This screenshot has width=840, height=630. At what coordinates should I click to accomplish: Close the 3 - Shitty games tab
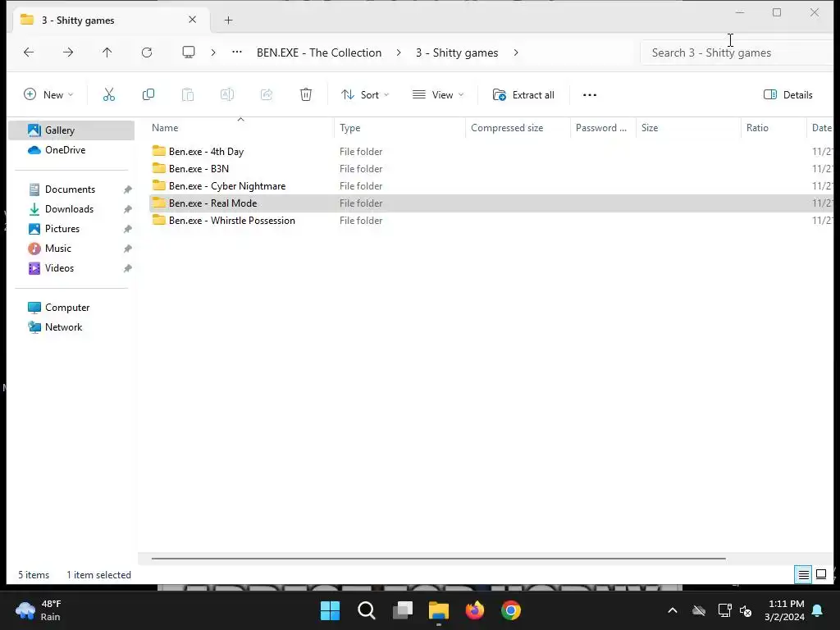(192, 20)
